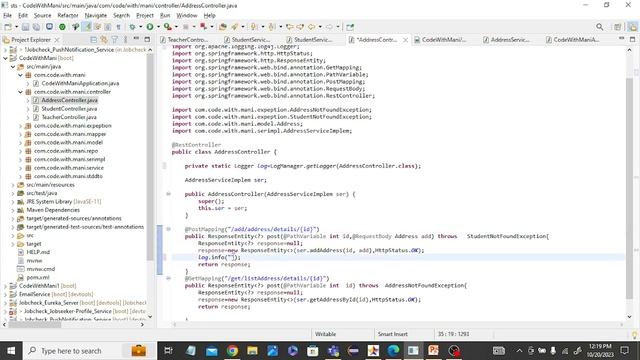
Task: Fold the @PostMapping method in the gutter
Action: click(168, 229)
